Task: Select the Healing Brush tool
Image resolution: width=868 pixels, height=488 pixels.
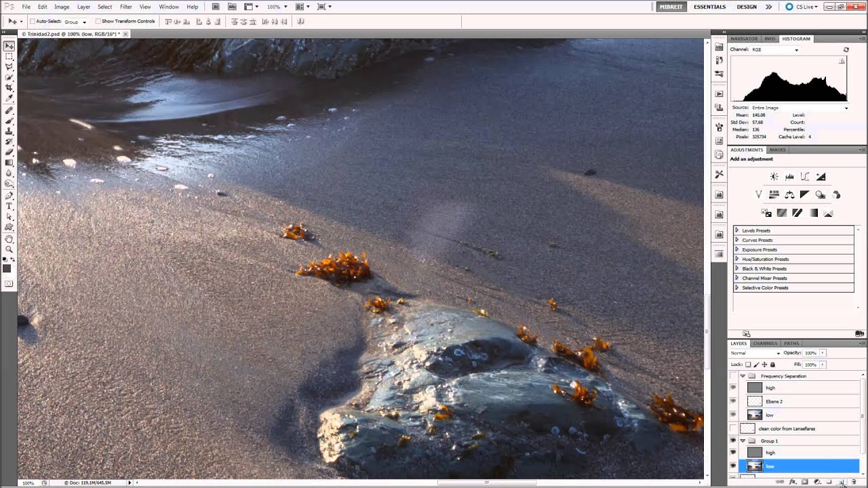Action: click(9, 110)
